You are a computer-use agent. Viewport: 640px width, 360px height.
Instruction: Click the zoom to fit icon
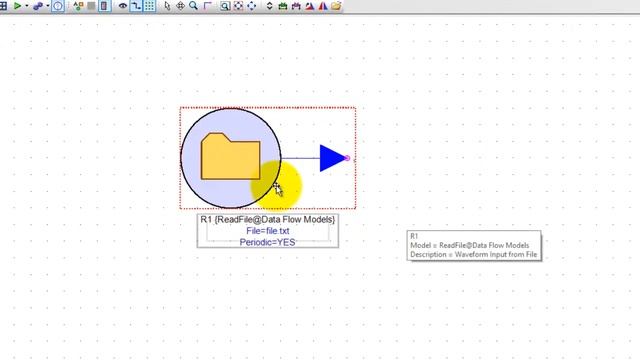238,6
